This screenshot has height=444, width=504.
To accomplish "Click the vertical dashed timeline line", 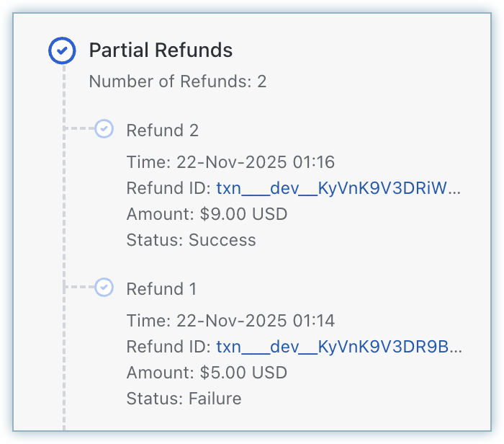I will (x=63, y=209).
